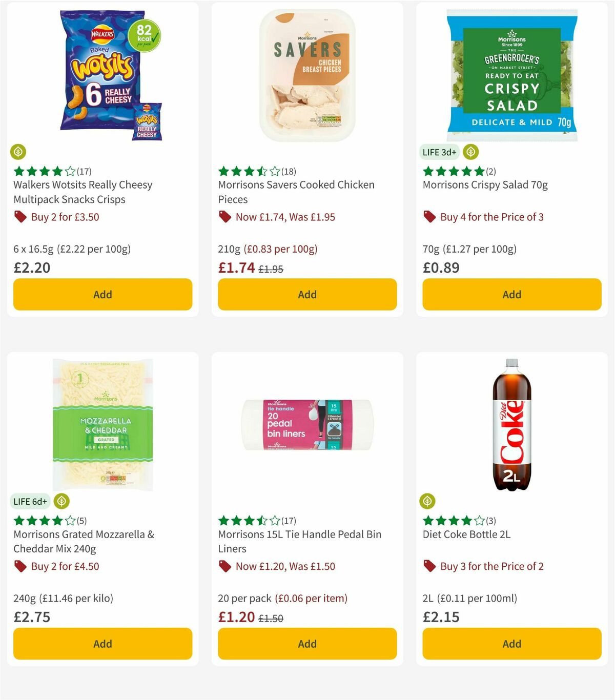Click the tag icon on chicken pieces price reduction
Screen dimensions: 615x700
pyautogui.click(x=224, y=217)
